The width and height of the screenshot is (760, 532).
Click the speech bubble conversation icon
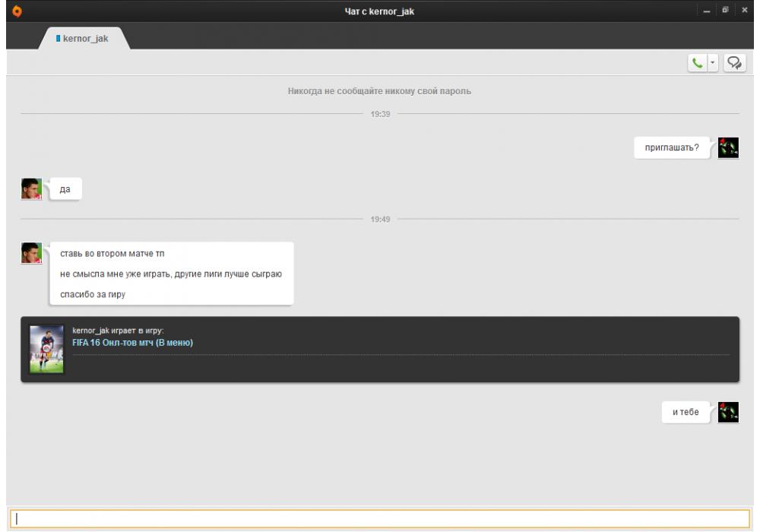[x=734, y=64]
